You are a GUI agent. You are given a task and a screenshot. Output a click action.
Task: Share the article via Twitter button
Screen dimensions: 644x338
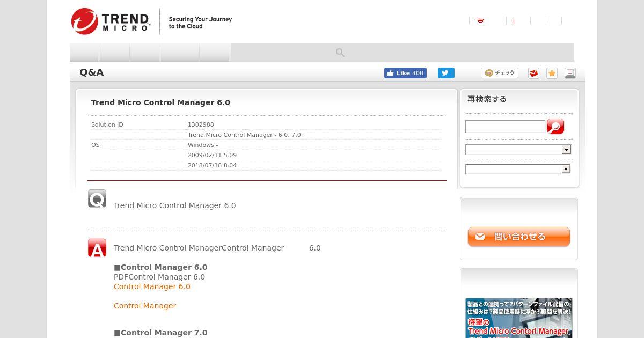pos(446,73)
